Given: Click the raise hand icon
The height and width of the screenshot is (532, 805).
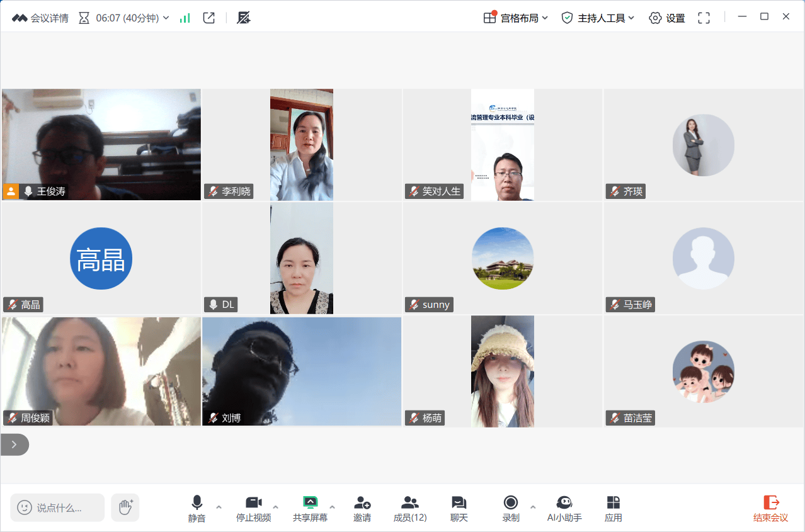Looking at the screenshot, I should click(x=125, y=507).
